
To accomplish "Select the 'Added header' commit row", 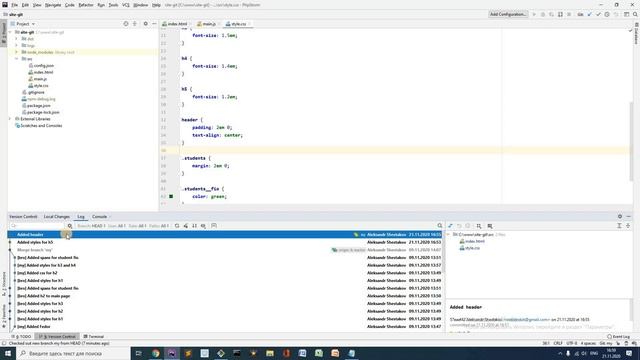I will pyautogui.click(x=224, y=235).
